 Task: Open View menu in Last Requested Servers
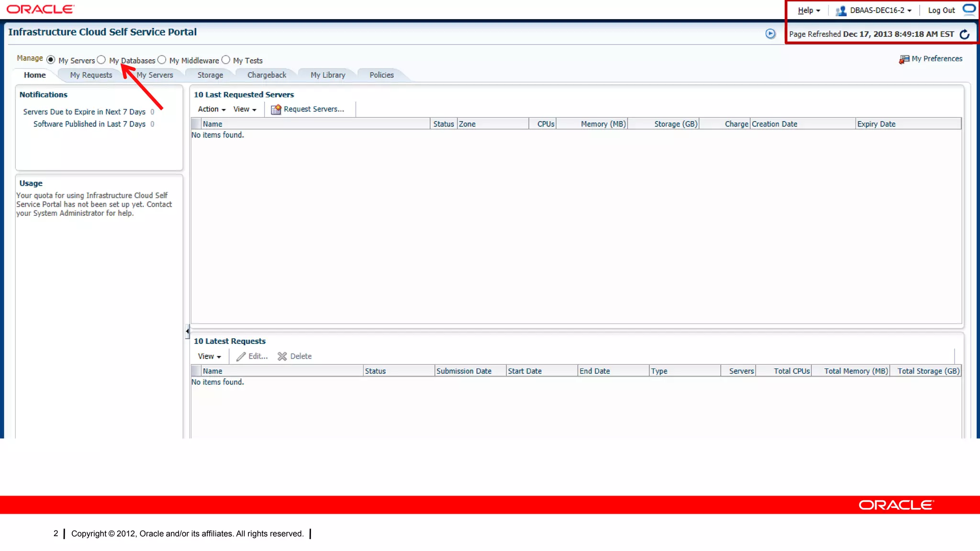(x=245, y=109)
